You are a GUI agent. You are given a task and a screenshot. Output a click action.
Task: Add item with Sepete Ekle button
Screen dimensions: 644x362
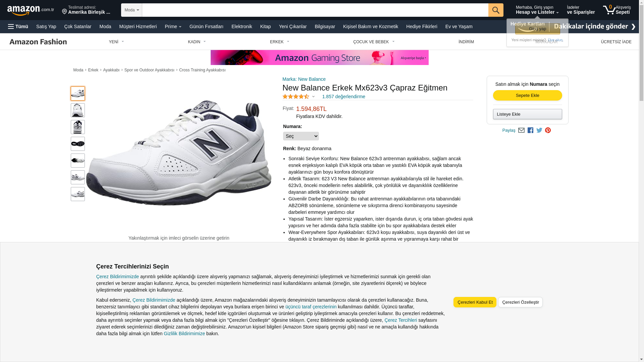[x=528, y=96]
